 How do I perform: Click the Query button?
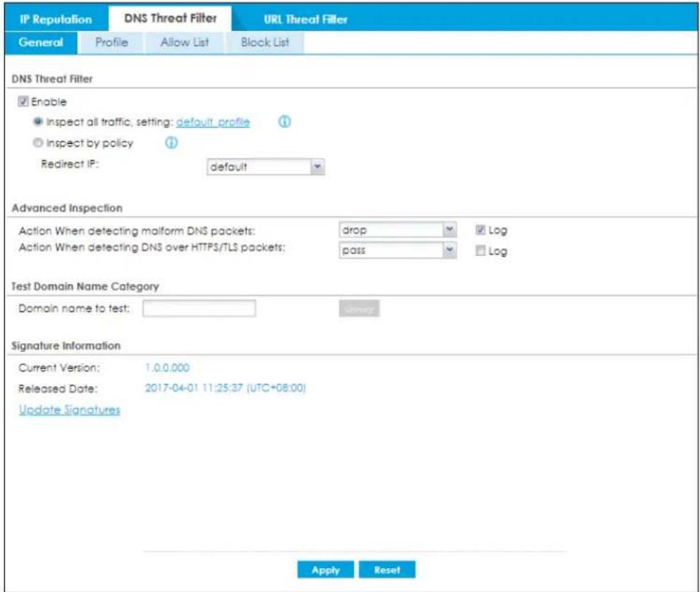tap(359, 309)
